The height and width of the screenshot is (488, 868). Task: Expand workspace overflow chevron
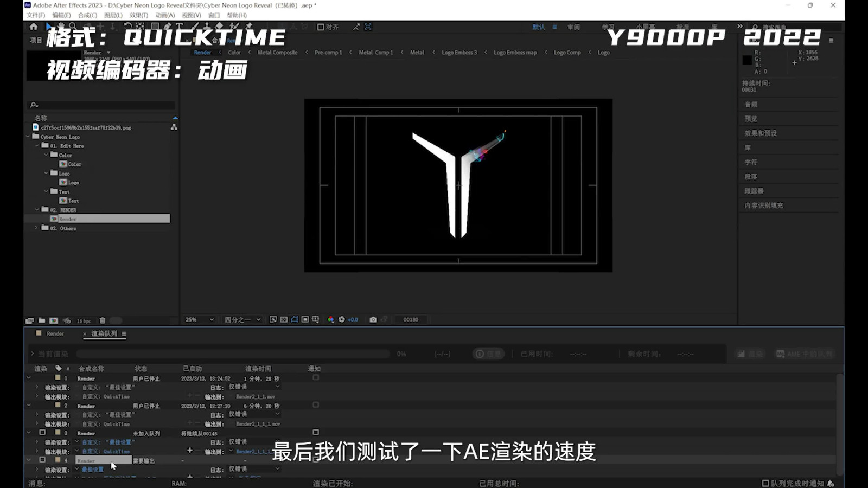(739, 26)
